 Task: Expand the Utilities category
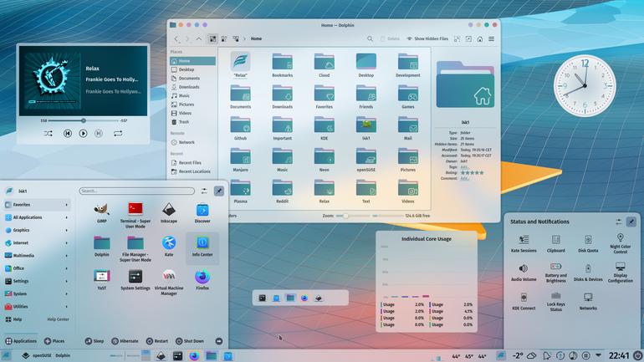click(x=37, y=307)
